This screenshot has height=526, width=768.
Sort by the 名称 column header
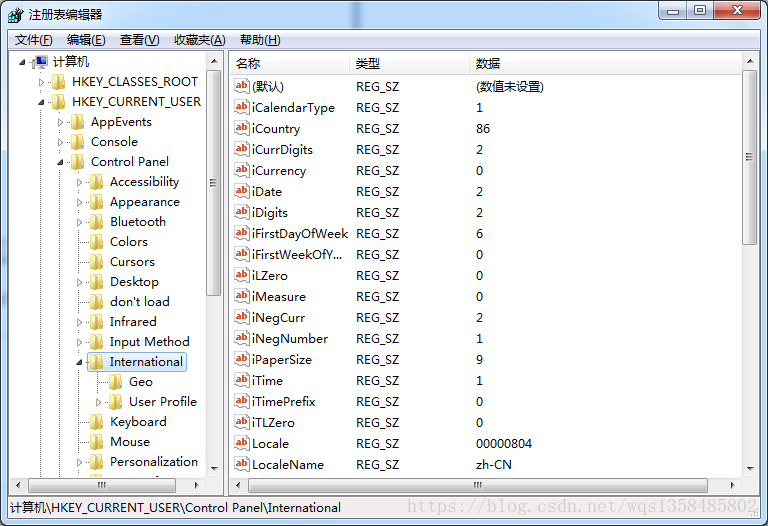tap(289, 63)
